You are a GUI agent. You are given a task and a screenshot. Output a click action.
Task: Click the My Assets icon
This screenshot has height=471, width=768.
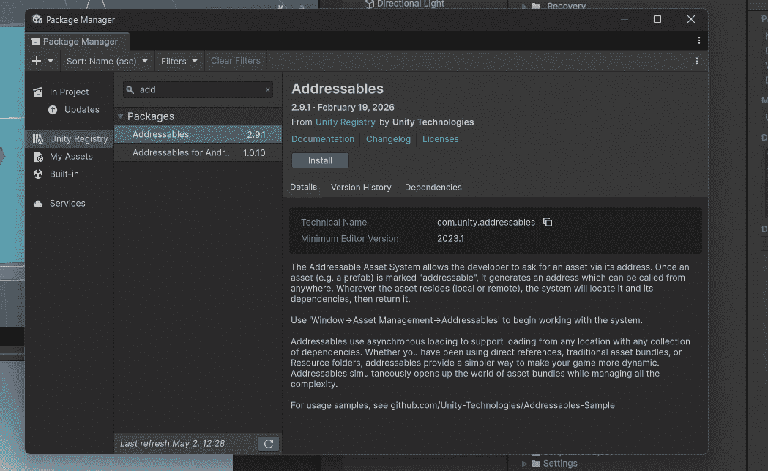click(38, 157)
